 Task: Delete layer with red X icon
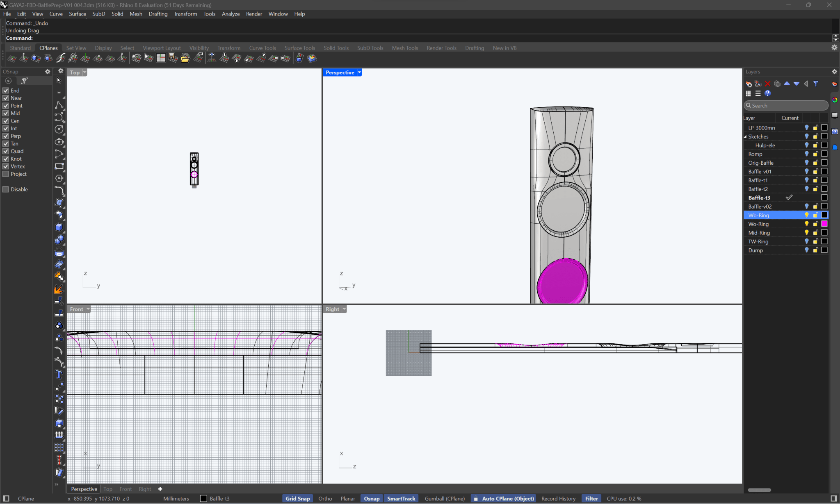coord(767,84)
